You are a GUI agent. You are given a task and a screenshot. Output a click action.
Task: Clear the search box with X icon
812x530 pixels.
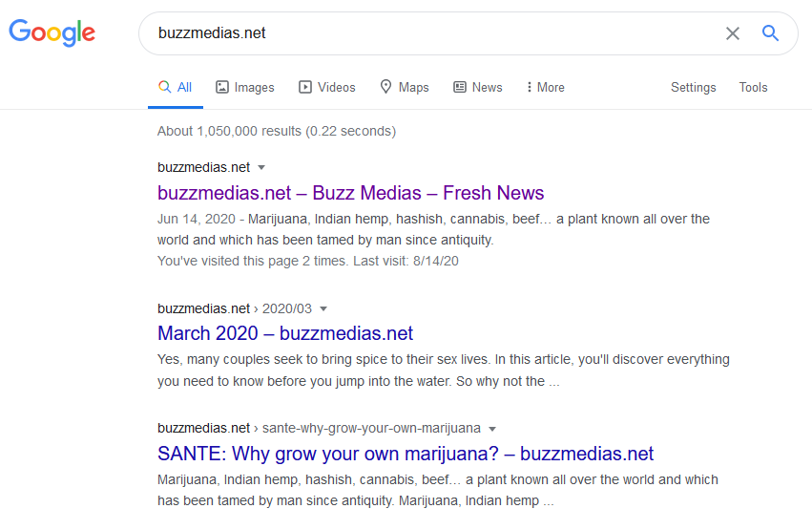click(732, 33)
